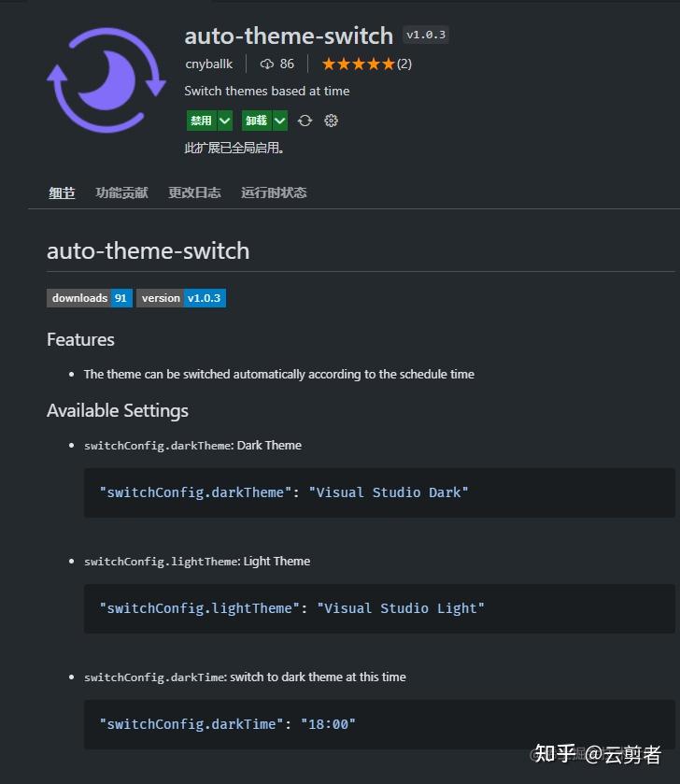680x784 pixels.
Task: Select the 细节 tab
Action: pos(62,192)
